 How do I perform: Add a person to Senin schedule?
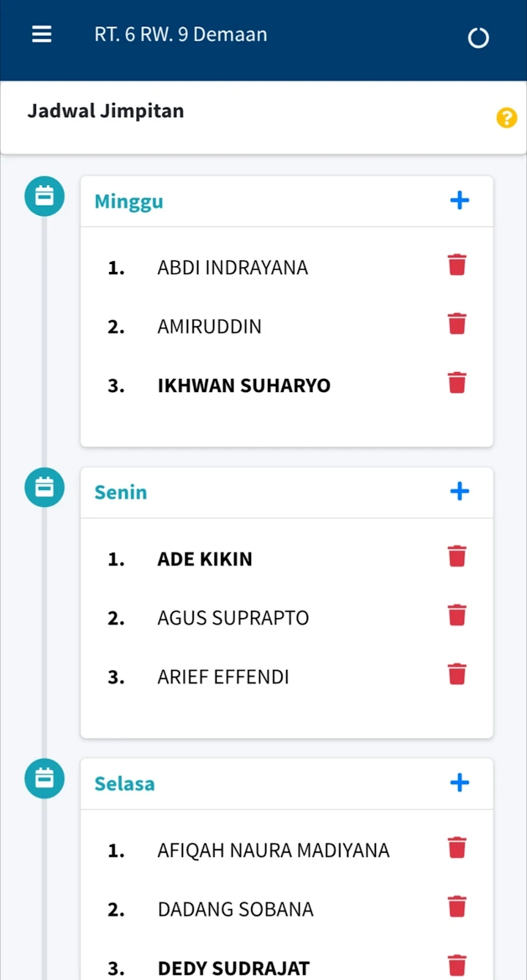tap(460, 491)
